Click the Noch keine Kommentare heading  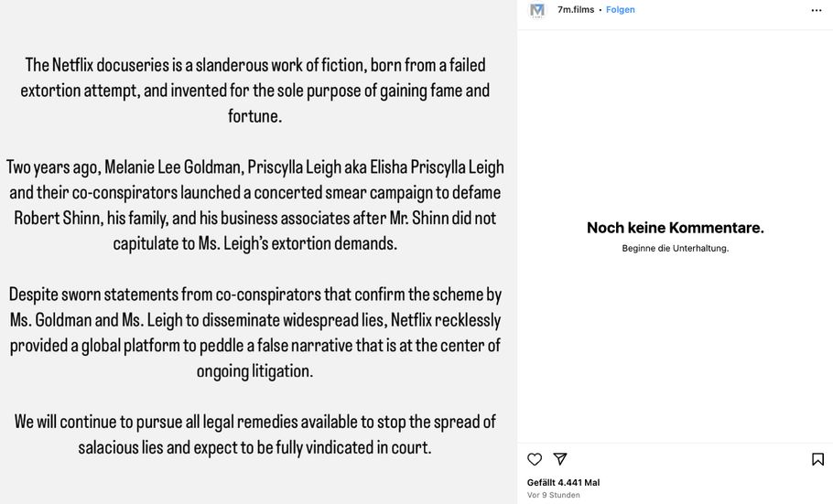(x=675, y=228)
